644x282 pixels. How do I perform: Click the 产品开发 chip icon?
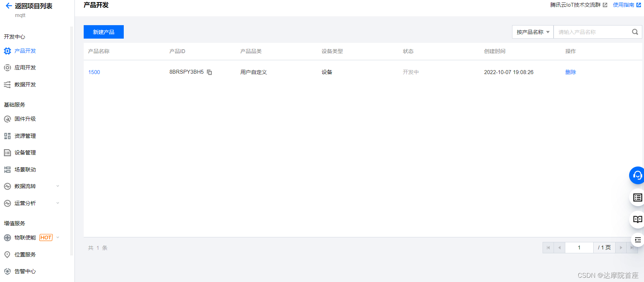[x=7, y=51]
